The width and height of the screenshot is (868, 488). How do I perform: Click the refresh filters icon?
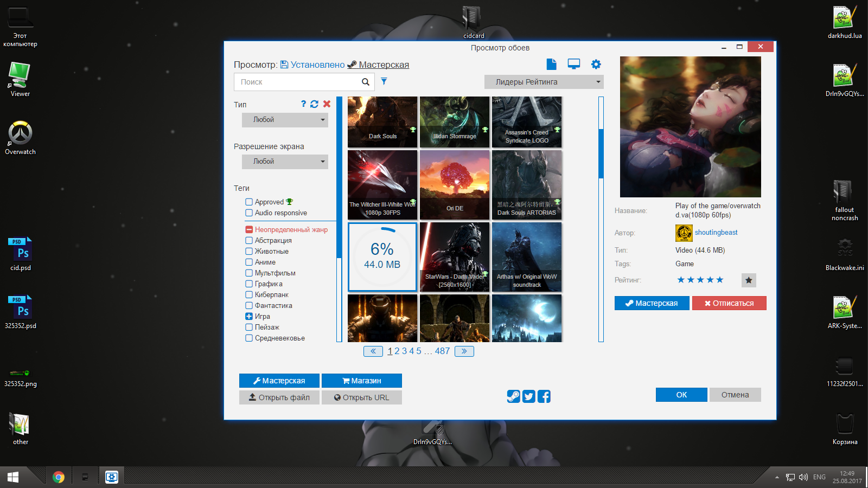click(x=315, y=104)
